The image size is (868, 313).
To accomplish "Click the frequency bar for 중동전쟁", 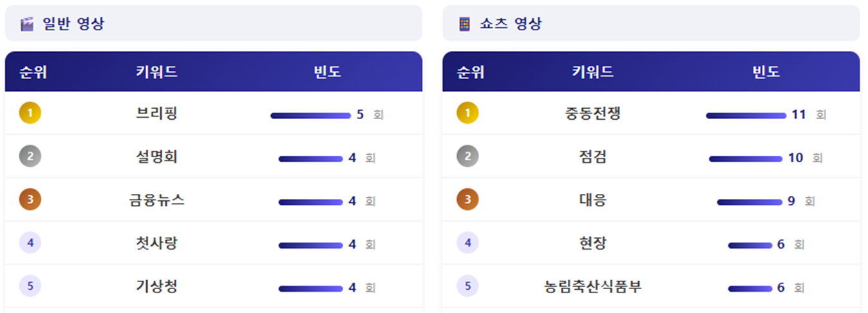I will tap(746, 116).
